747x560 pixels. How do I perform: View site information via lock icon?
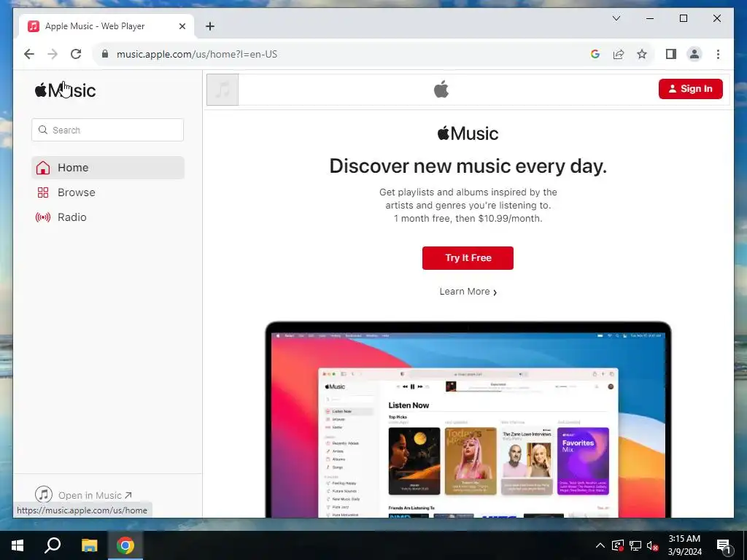pyautogui.click(x=105, y=54)
